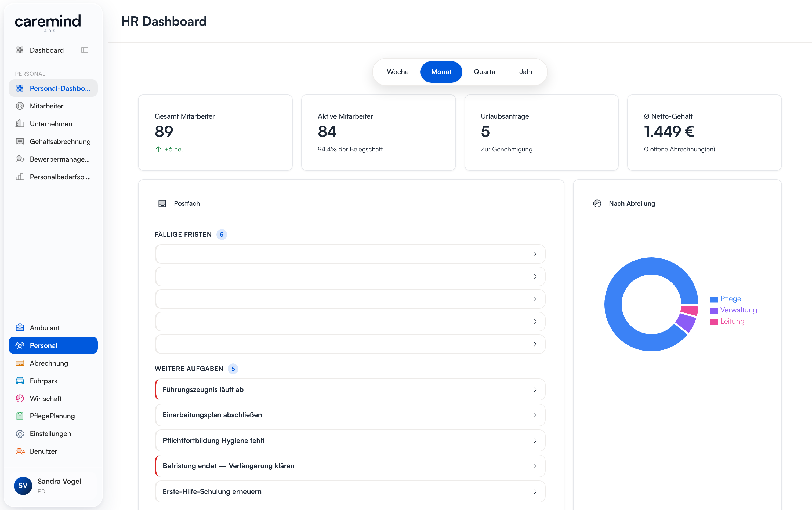Click the Verwaltung legend color swatch
The width and height of the screenshot is (812, 510).
714,311
